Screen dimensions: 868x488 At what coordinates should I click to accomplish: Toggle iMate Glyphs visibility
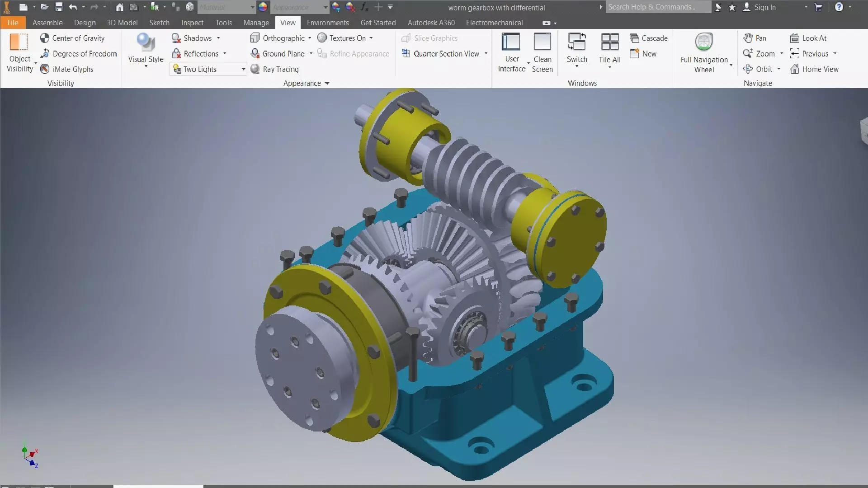click(67, 69)
